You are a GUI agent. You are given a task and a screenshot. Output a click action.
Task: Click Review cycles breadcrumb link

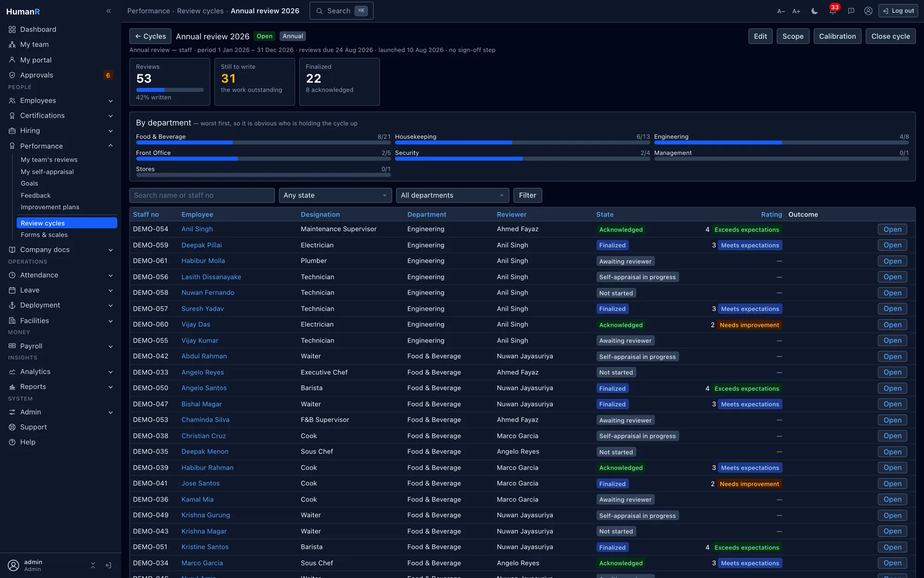click(200, 11)
